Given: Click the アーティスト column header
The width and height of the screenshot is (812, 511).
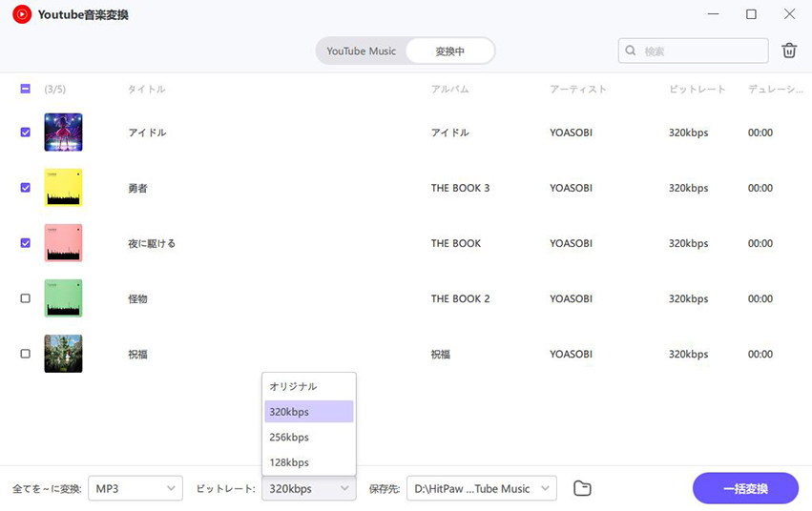Looking at the screenshot, I should 578,89.
